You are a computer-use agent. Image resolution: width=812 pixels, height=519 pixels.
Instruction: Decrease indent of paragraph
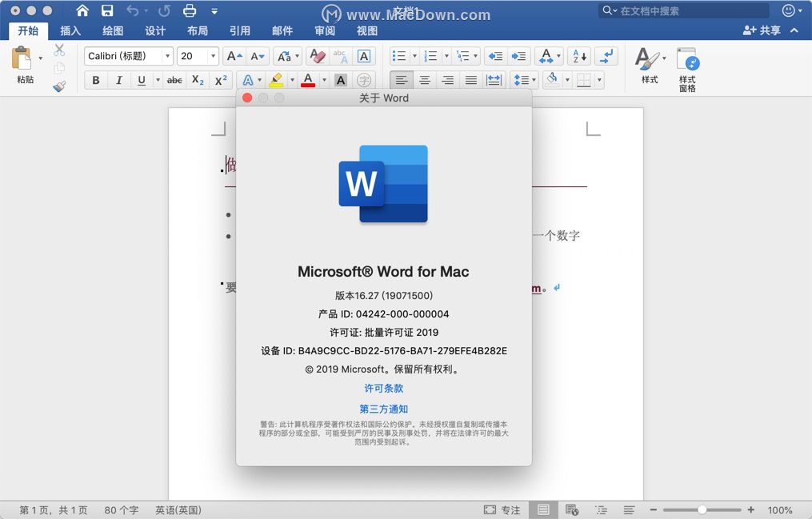(x=495, y=56)
